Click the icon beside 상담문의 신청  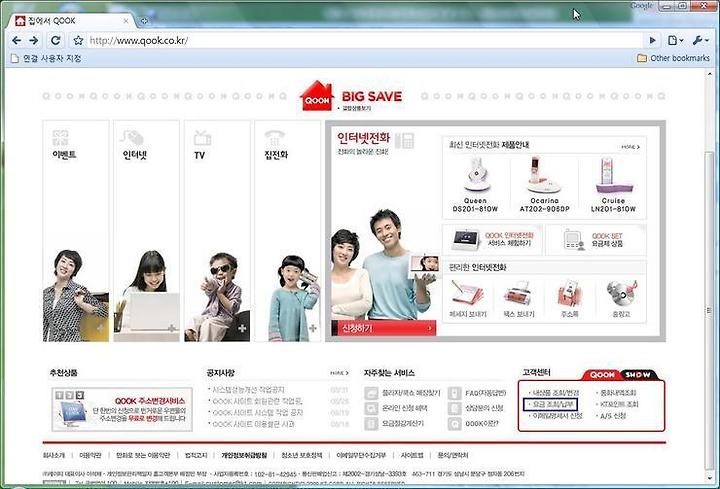click(454, 408)
